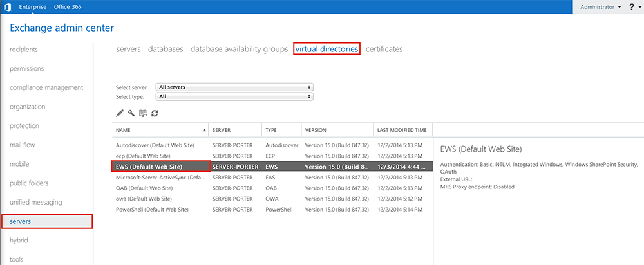Click the wrench reset icon
This screenshot has width=644, height=265.
tap(131, 113)
